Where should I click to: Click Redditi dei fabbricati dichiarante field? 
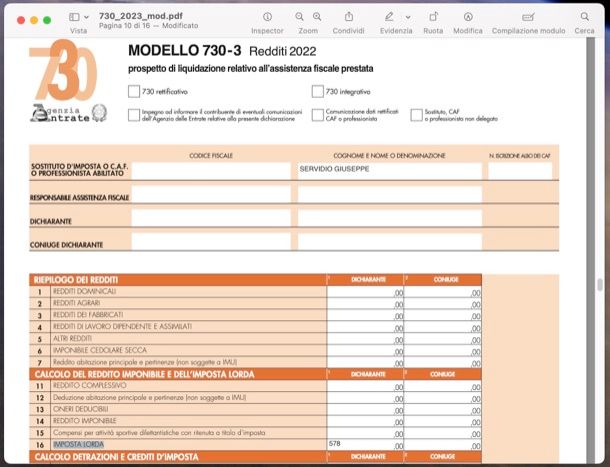tap(365, 315)
